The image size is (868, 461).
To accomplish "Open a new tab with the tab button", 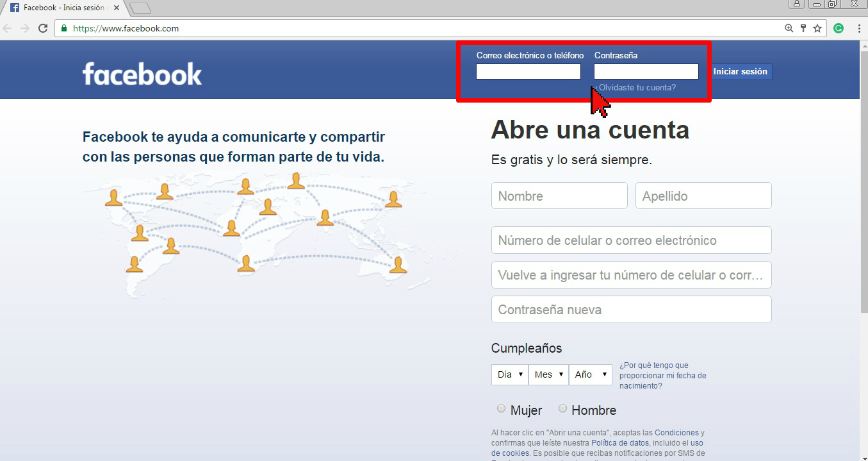I will pyautogui.click(x=140, y=8).
